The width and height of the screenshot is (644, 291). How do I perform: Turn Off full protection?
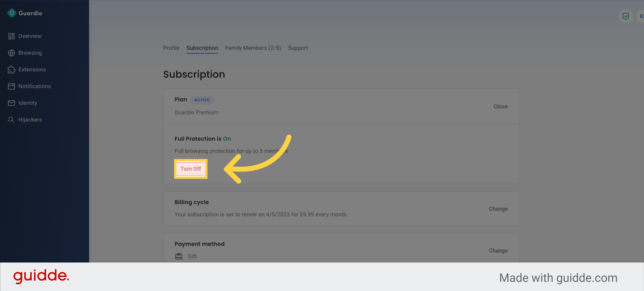[x=191, y=169]
